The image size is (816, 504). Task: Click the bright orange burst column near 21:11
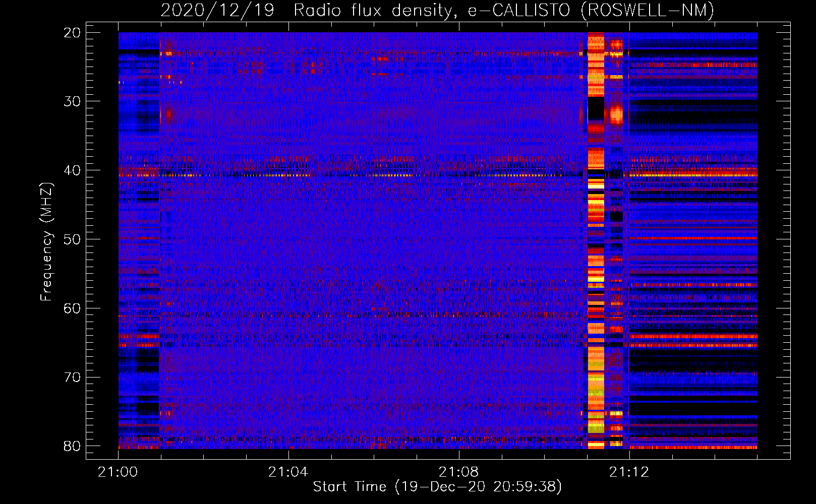pyautogui.click(x=596, y=240)
